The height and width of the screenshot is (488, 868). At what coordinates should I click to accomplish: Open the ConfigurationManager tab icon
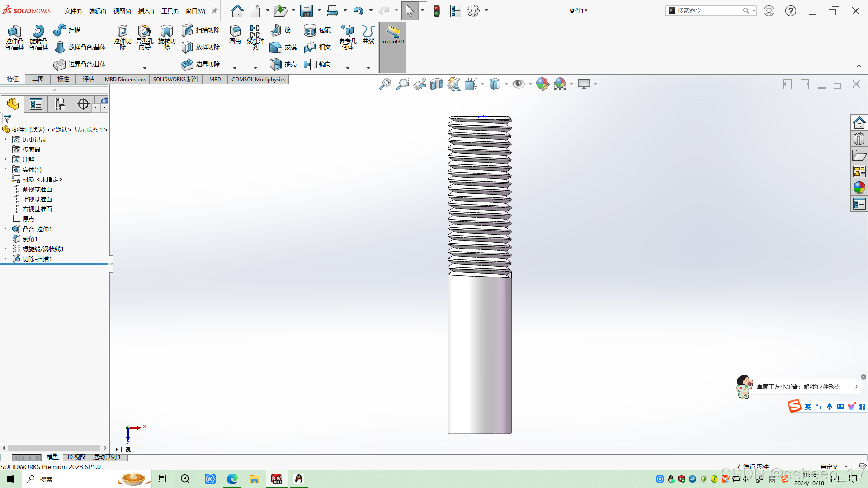click(60, 104)
